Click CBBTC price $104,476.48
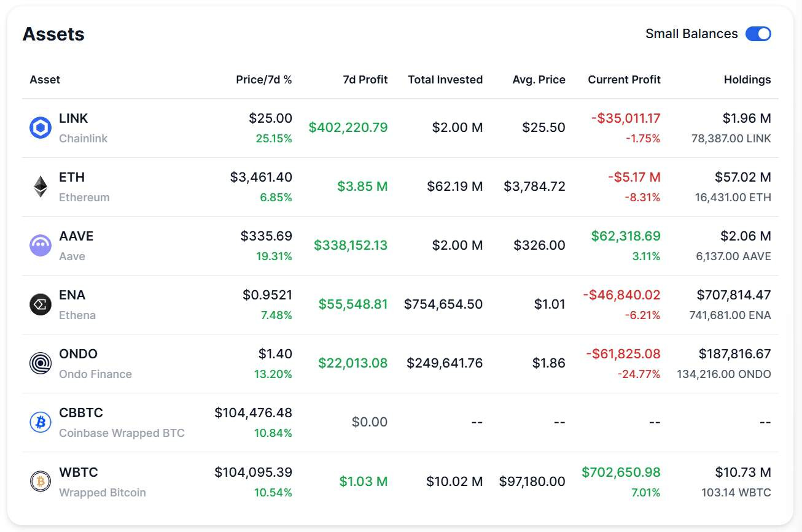Image resolution: width=802 pixels, height=532 pixels. (x=254, y=413)
